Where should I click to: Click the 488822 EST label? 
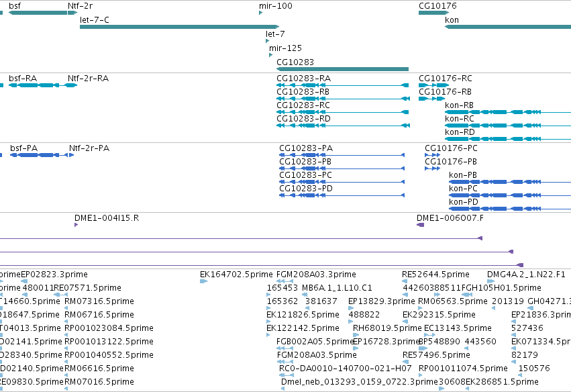(x=364, y=315)
